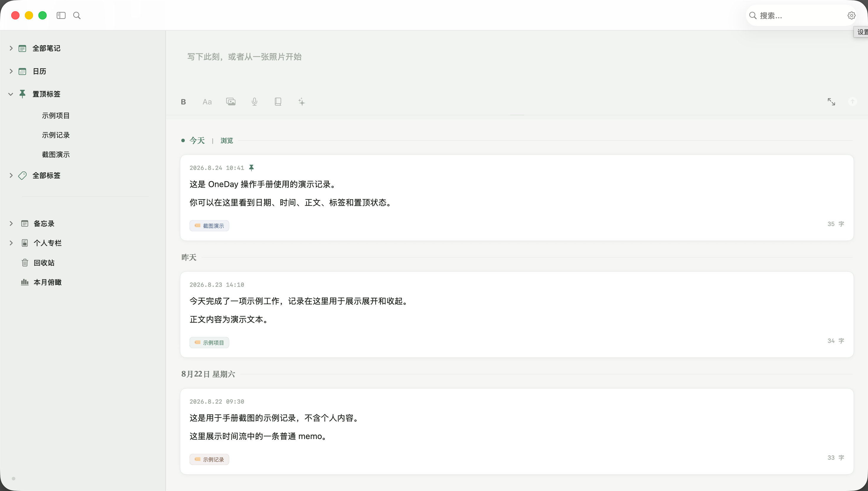Open 日历 in sidebar
The width and height of the screenshot is (868, 491).
click(x=39, y=71)
